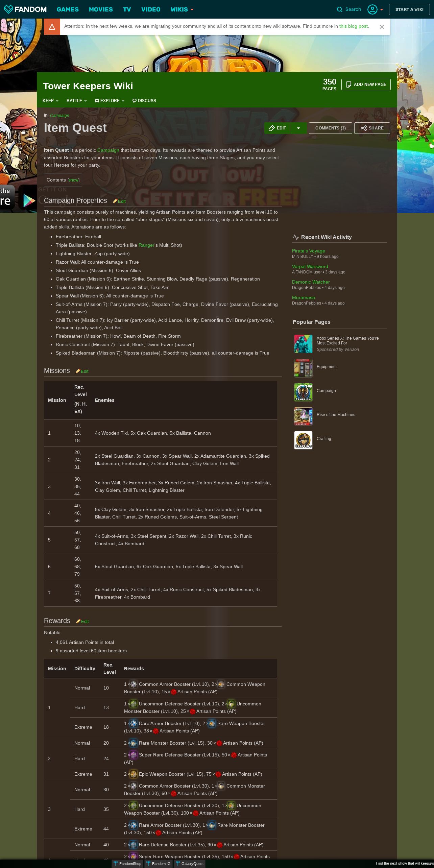Screen dimensions: 434x868
Task: Open the Search magnifier icon
Action: pyautogui.click(x=340, y=9)
